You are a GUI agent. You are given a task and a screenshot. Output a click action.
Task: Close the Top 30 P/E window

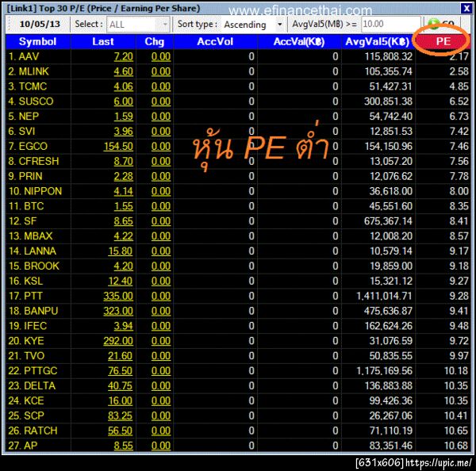466,8
